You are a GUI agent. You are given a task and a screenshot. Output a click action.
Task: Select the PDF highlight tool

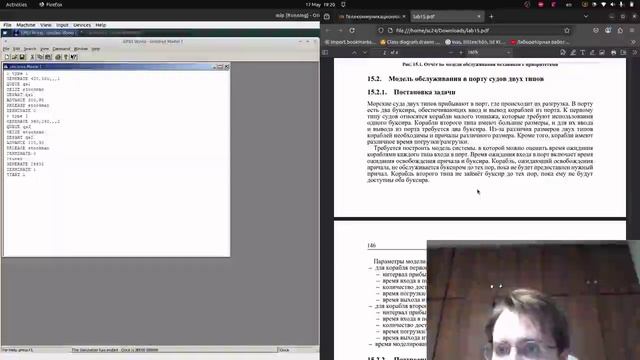[573, 52]
